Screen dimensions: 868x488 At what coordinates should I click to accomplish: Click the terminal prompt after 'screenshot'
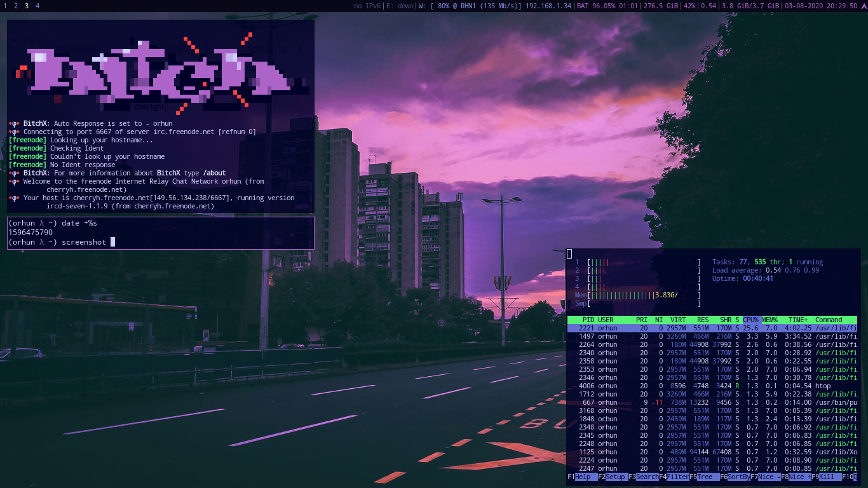[112, 242]
